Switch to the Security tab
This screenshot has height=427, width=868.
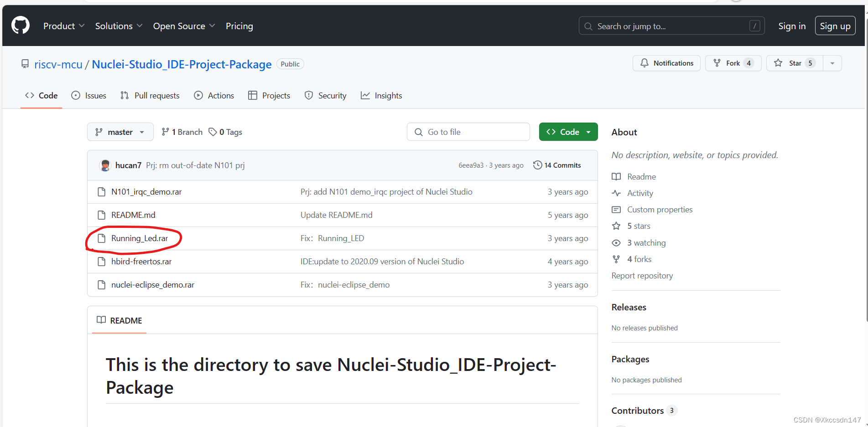(325, 95)
